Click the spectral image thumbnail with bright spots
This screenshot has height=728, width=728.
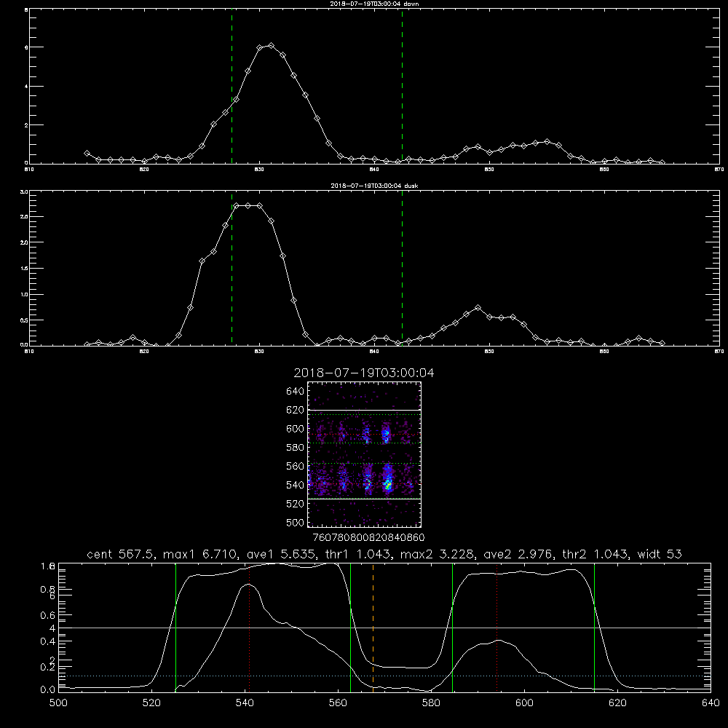tap(364, 454)
